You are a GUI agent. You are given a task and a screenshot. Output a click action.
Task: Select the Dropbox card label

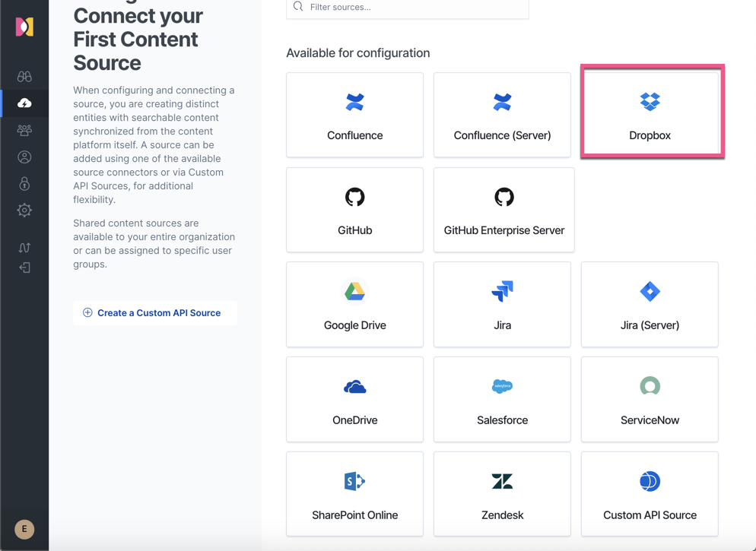(650, 135)
